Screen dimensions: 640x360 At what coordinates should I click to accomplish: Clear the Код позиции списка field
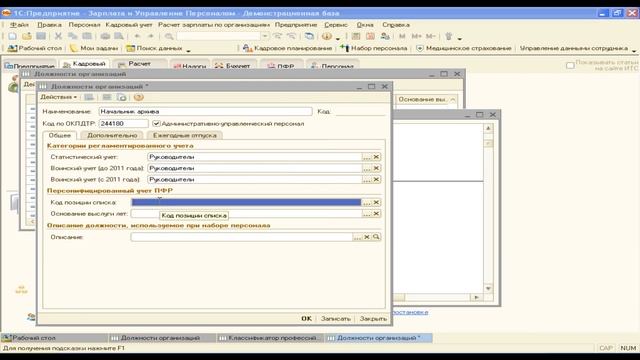[376, 202]
